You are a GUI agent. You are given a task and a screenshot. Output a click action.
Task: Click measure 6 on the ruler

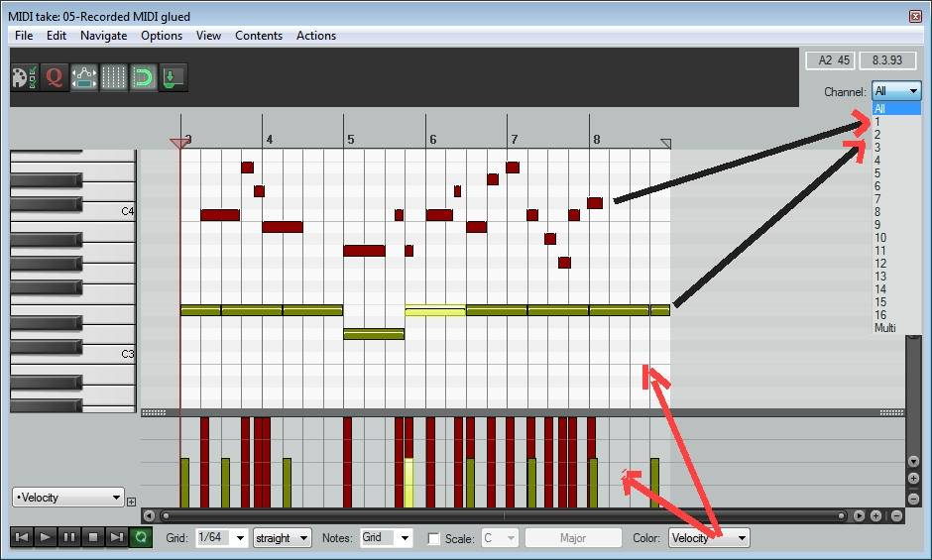click(432, 139)
